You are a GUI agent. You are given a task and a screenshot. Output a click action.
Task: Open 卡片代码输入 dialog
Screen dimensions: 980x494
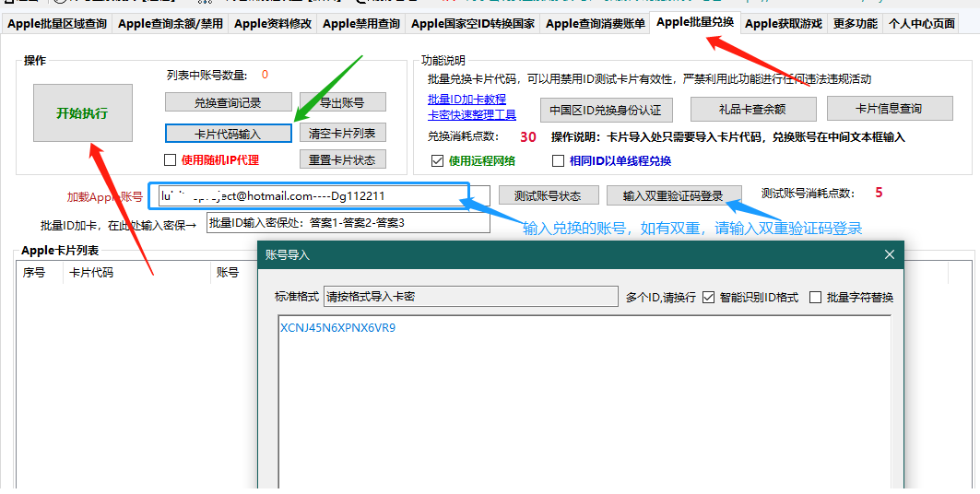228,133
